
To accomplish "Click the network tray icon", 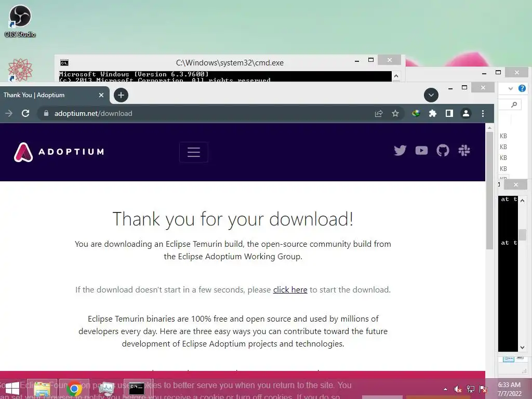I will [471, 389].
